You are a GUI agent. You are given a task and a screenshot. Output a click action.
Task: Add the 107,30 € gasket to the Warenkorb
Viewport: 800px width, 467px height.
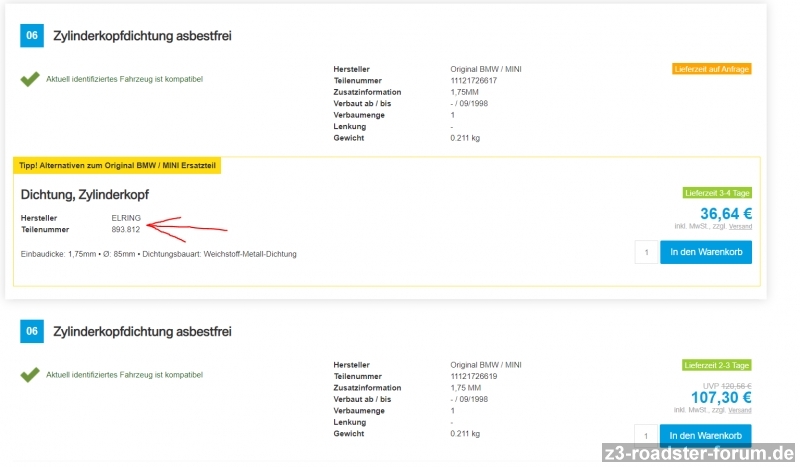(x=705, y=435)
